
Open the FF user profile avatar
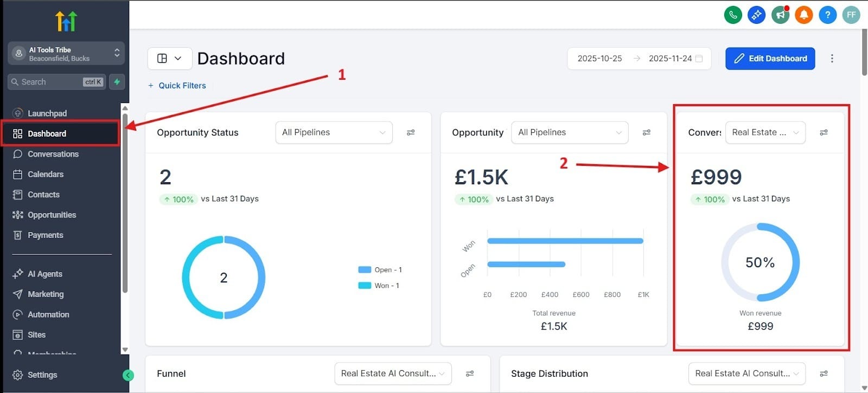click(851, 15)
